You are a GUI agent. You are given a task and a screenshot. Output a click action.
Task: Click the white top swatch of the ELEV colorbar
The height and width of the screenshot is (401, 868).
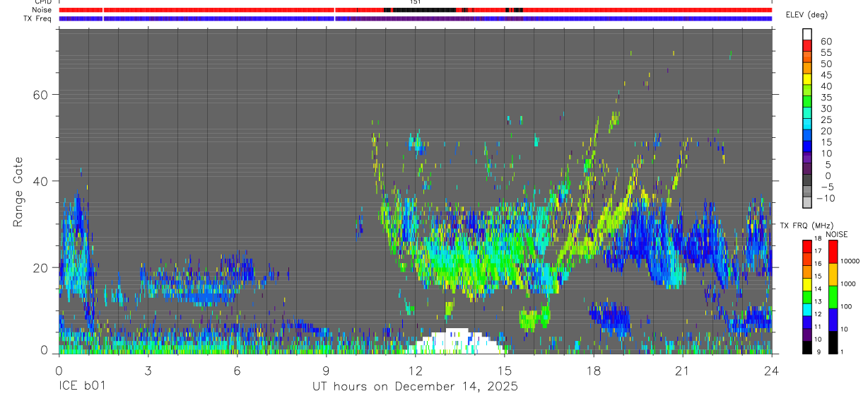tap(807, 33)
